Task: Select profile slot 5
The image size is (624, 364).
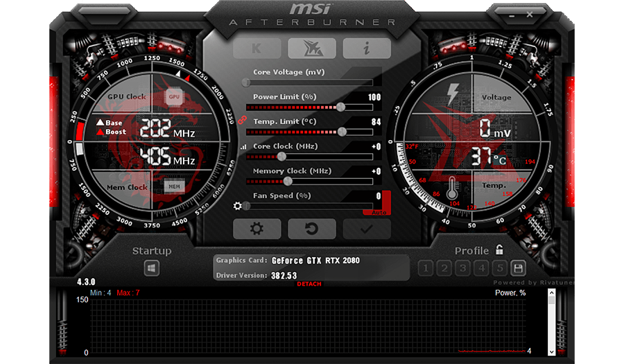Action: [x=500, y=268]
